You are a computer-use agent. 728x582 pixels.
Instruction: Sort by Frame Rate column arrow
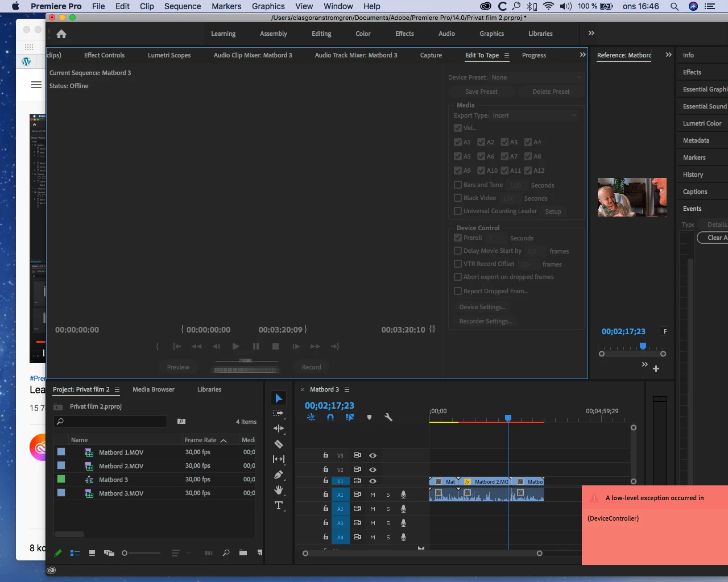point(224,440)
